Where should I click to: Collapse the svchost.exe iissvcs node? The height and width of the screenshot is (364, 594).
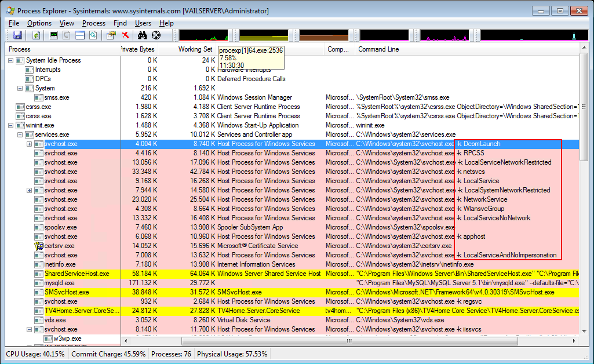[x=29, y=330]
